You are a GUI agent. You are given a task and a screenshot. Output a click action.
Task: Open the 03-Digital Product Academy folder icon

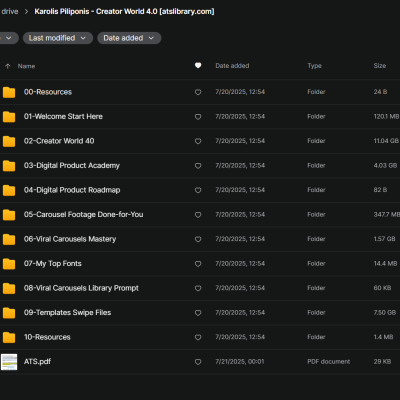(x=9, y=166)
